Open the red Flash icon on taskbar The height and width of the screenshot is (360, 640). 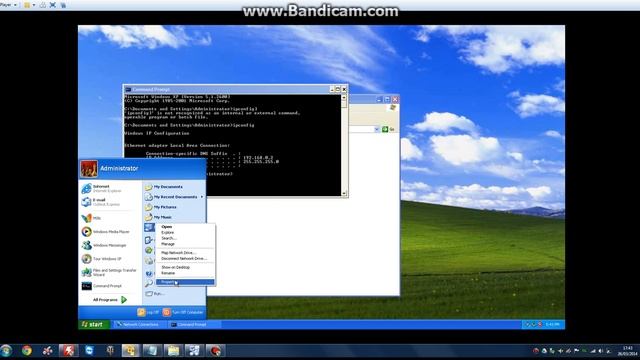coord(69,351)
